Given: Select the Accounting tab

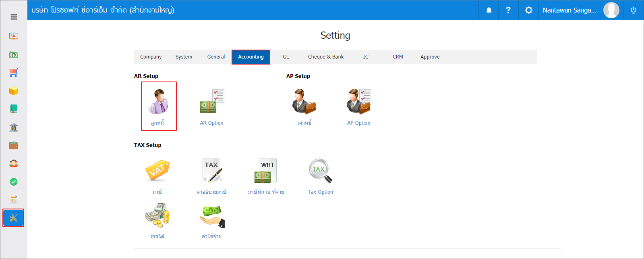Looking at the screenshot, I should [x=251, y=57].
